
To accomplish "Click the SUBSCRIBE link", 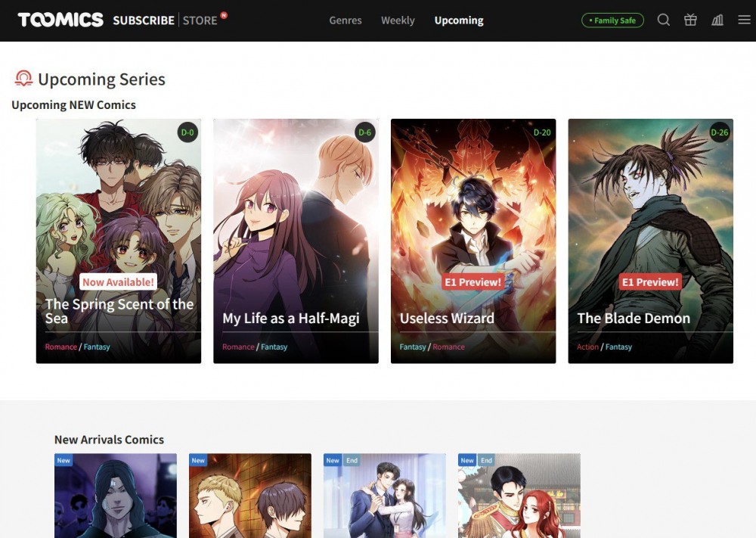I will [x=144, y=20].
